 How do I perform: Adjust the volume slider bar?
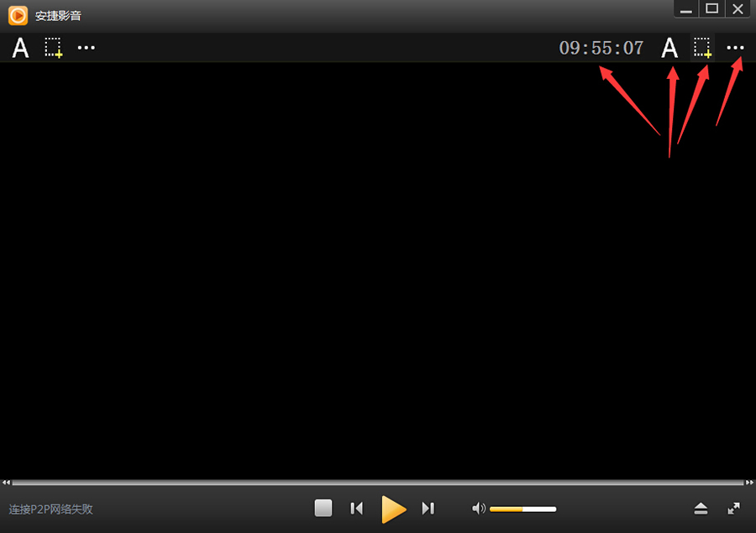522,509
